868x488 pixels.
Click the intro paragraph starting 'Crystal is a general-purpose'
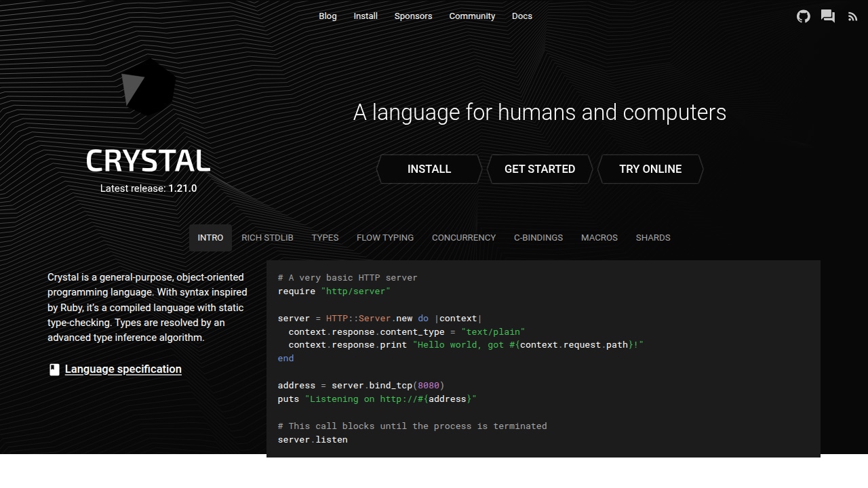(148, 308)
